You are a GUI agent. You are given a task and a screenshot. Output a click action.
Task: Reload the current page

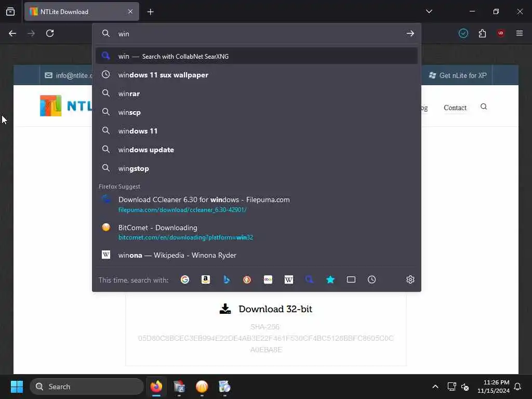click(x=50, y=33)
